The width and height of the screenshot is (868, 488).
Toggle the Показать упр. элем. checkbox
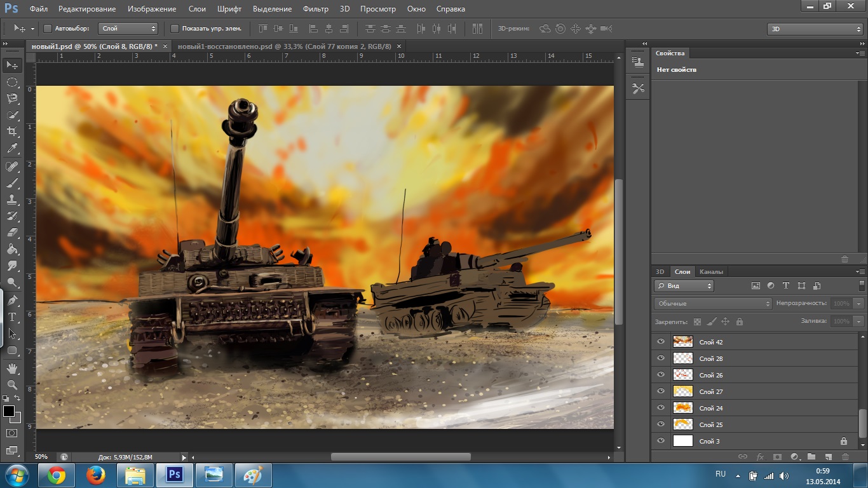[175, 29]
